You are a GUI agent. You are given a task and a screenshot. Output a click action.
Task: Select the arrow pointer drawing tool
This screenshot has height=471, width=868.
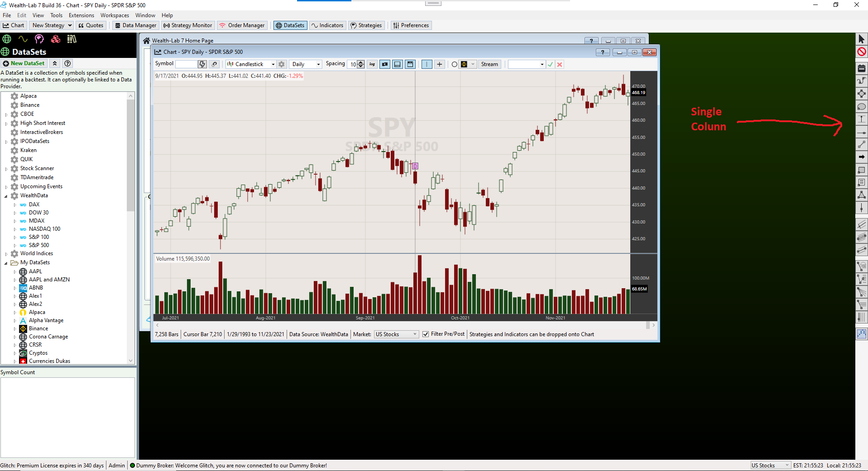[861, 39]
